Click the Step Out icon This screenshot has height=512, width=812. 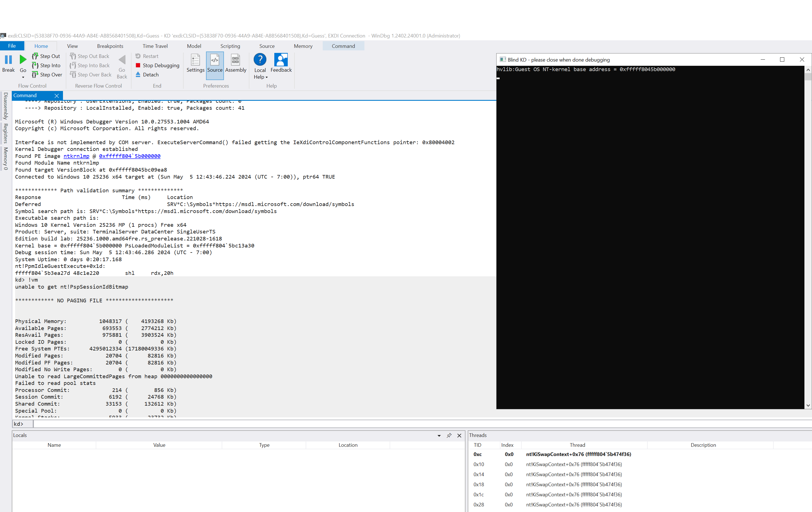tap(35, 56)
